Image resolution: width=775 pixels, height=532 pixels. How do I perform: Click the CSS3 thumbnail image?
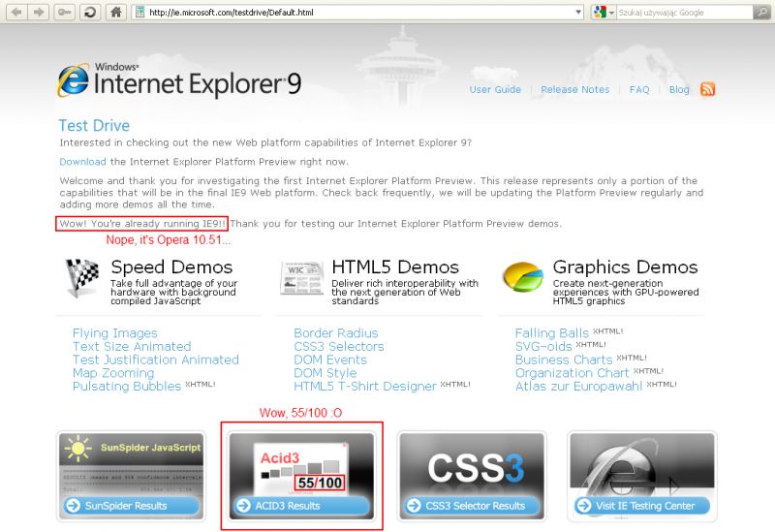pos(472,464)
